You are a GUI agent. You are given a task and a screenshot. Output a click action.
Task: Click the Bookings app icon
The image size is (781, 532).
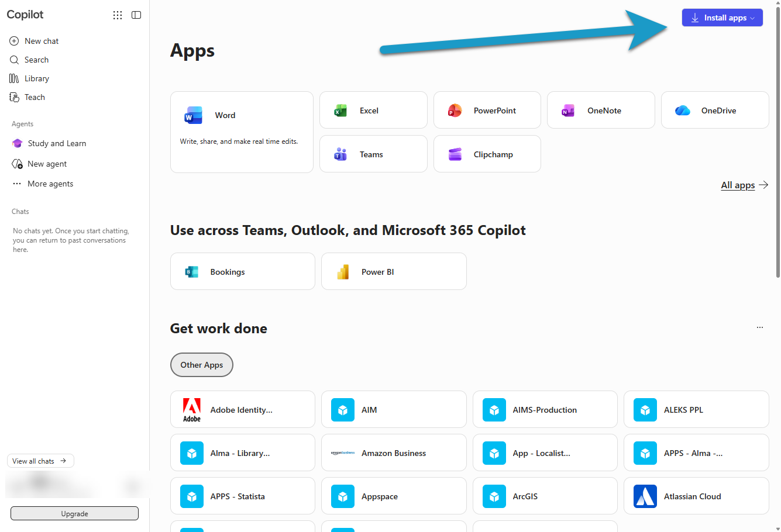point(191,271)
